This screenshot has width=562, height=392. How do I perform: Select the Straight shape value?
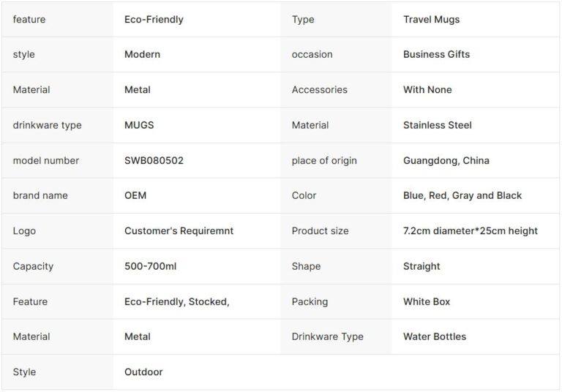pos(421,266)
